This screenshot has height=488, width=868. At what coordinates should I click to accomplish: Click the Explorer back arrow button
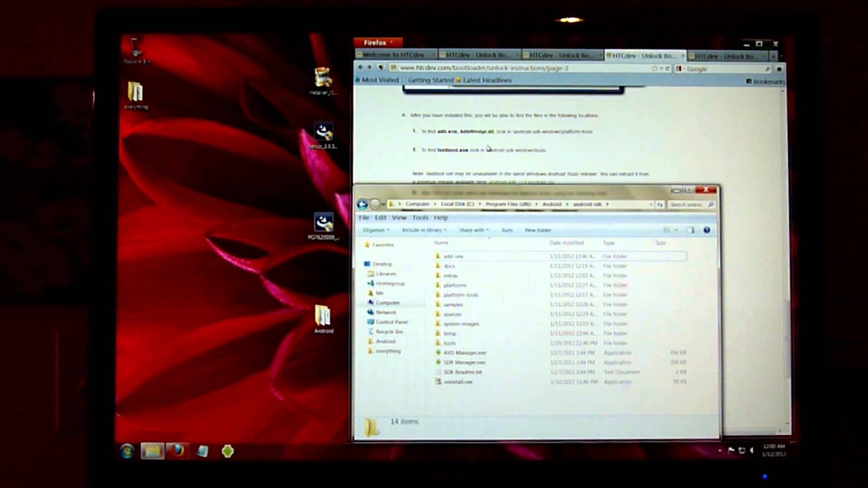tap(362, 204)
